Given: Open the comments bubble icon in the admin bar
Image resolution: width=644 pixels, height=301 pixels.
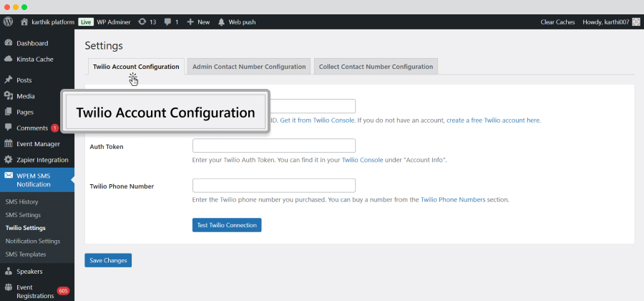Looking at the screenshot, I should [167, 22].
